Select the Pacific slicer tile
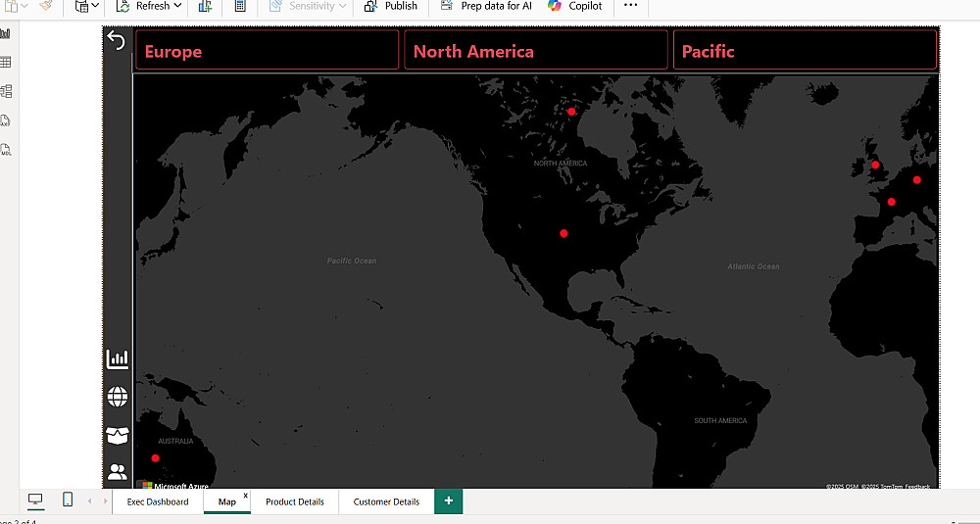Image resolution: width=980 pixels, height=524 pixels. tap(805, 49)
